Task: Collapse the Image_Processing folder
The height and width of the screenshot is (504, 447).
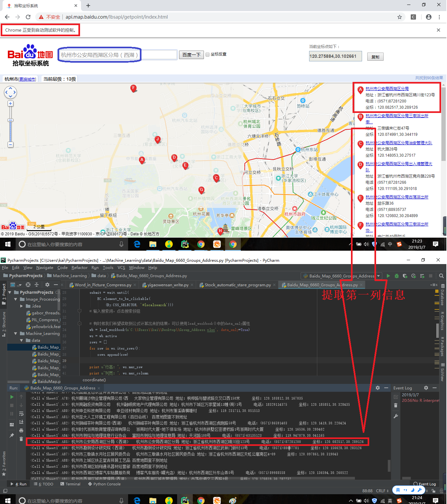Action: (x=15, y=299)
